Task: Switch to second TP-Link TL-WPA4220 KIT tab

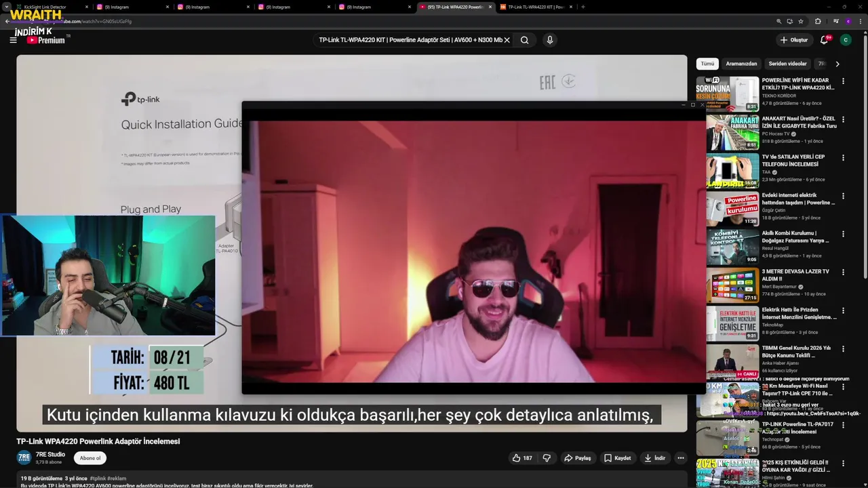Action: click(536, 7)
